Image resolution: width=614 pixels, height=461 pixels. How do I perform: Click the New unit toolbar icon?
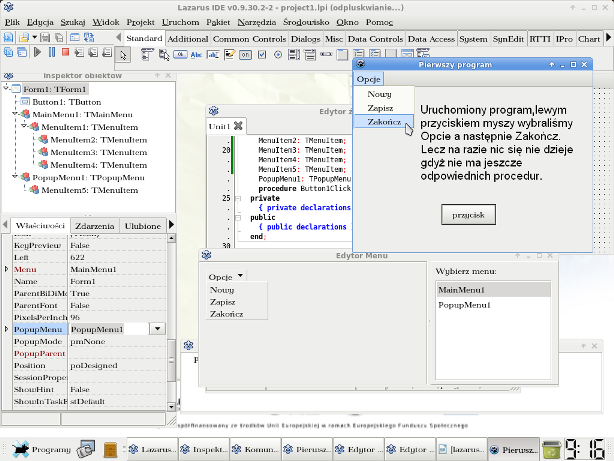(x=8, y=38)
